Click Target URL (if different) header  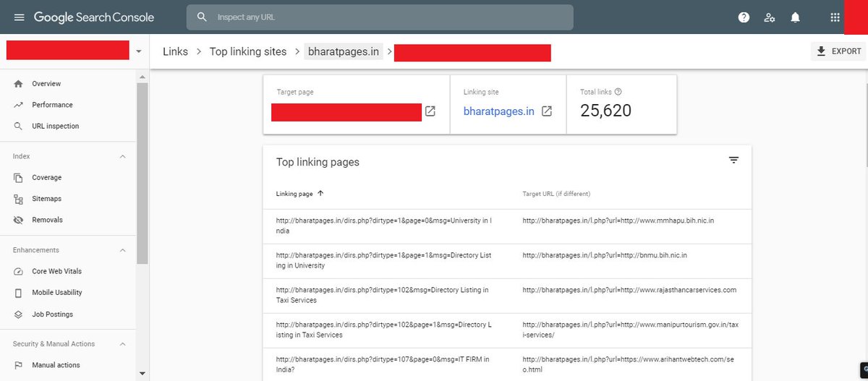click(x=556, y=194)
